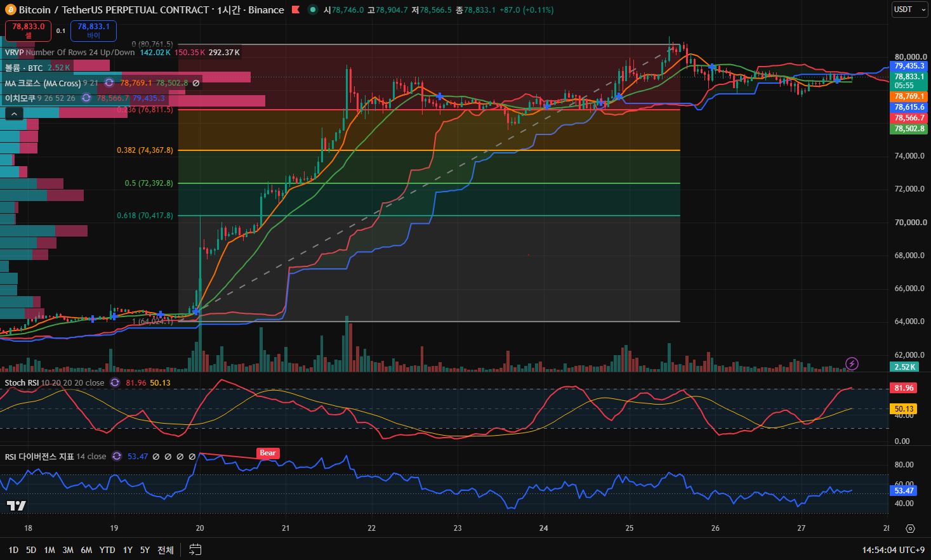Select the 1D date range
The height and width of the screenshot is (560, 931).
tap(13, 550)
